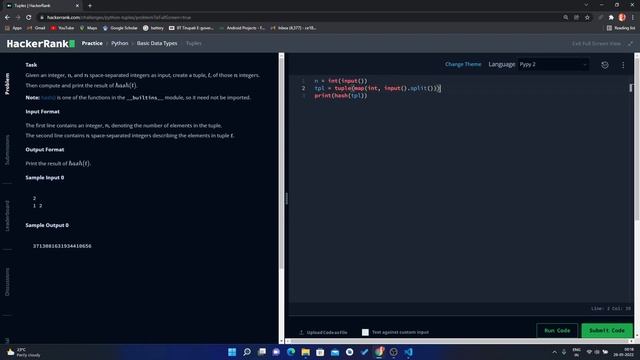Open Visual Studio Code from taskbar
Screen dimensions: 640x360
point(408,352)
